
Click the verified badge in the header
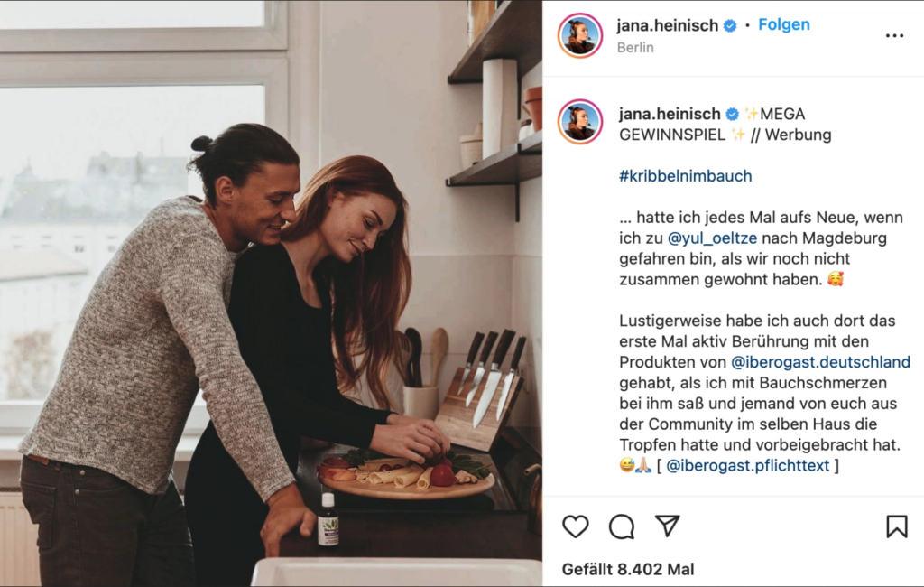729,26
